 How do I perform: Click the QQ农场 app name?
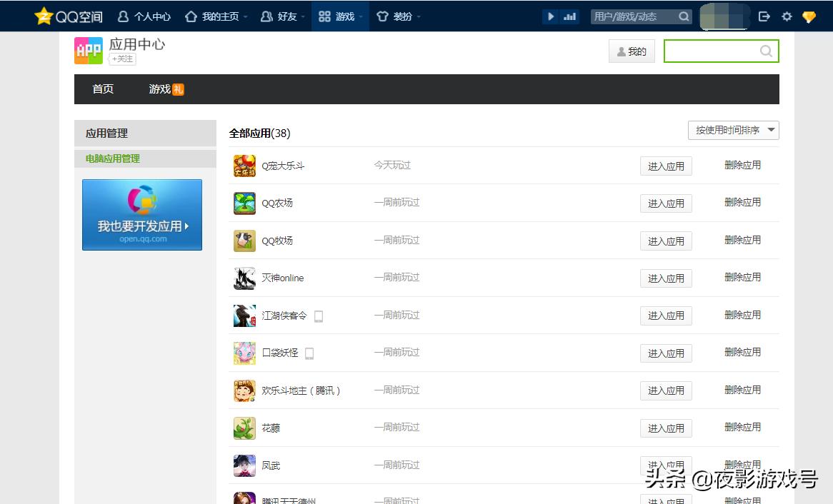pyautogui.click(x=276, y=203)
